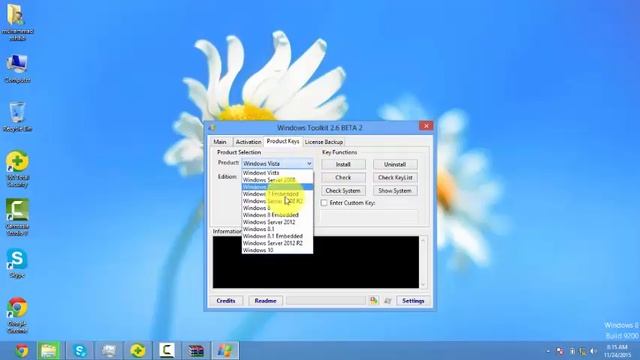Choose Windows 7 Embedded in the list
Image resolution: width=640 pixels, height=360 pixels.
click(277, 194)
